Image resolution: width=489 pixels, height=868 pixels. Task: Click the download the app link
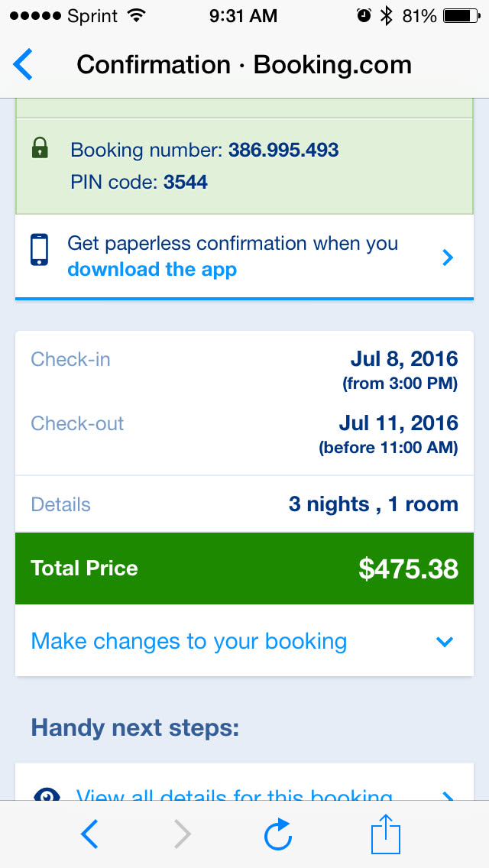point(152,270)
